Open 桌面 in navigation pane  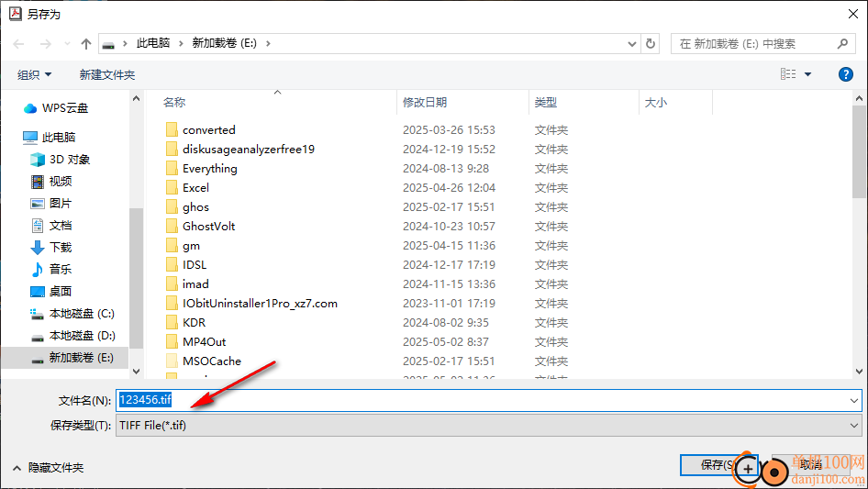point(51,292)
